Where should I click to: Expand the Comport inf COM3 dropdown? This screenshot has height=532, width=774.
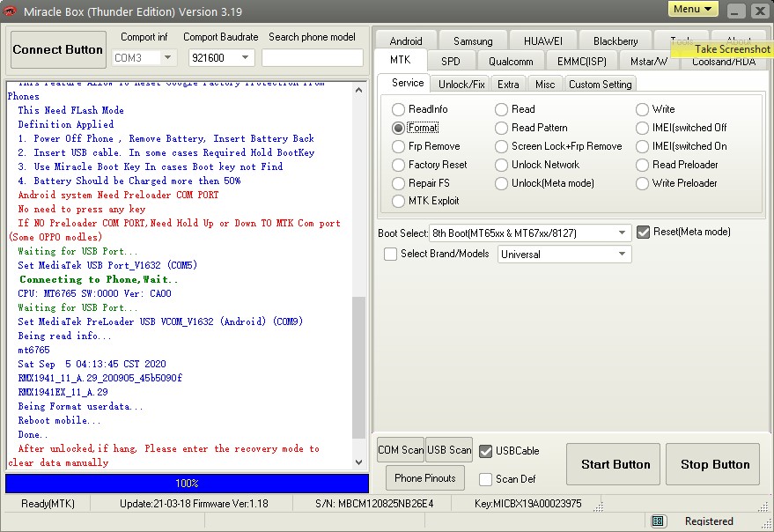168,58
